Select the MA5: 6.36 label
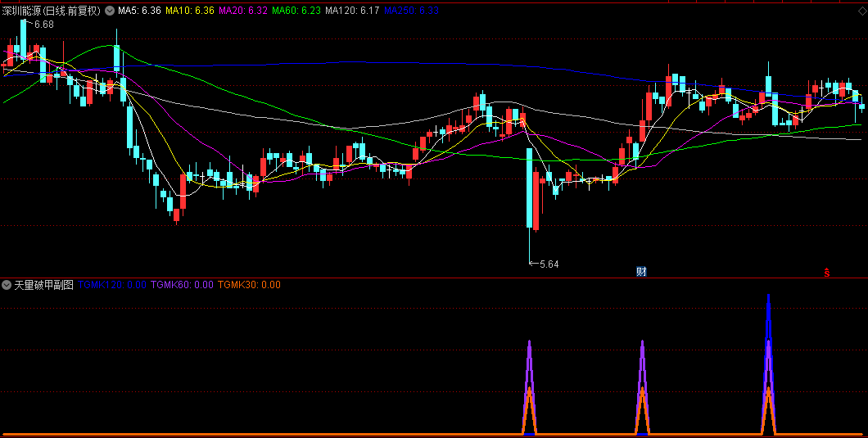Screen dimensions: 868x438 tap(139, 10)
